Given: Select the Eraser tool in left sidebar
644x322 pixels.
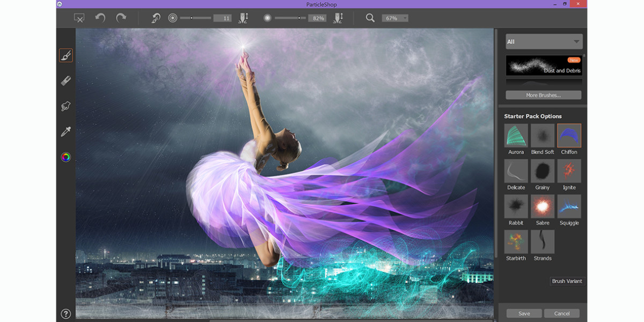Looking at the screenshot, I should (x=66, y=80).
